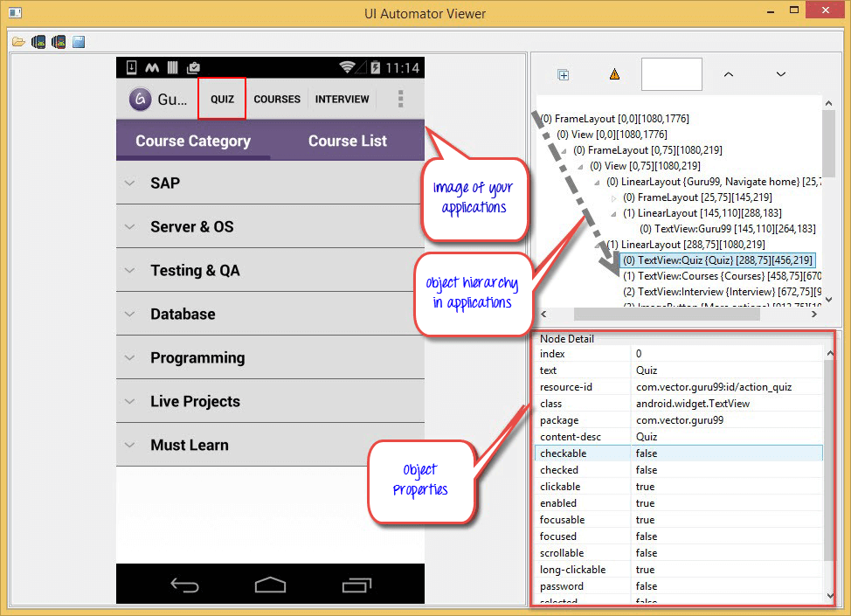
Task: Click the search box above hierarchy tree
Action: click(x=671, y=75)
